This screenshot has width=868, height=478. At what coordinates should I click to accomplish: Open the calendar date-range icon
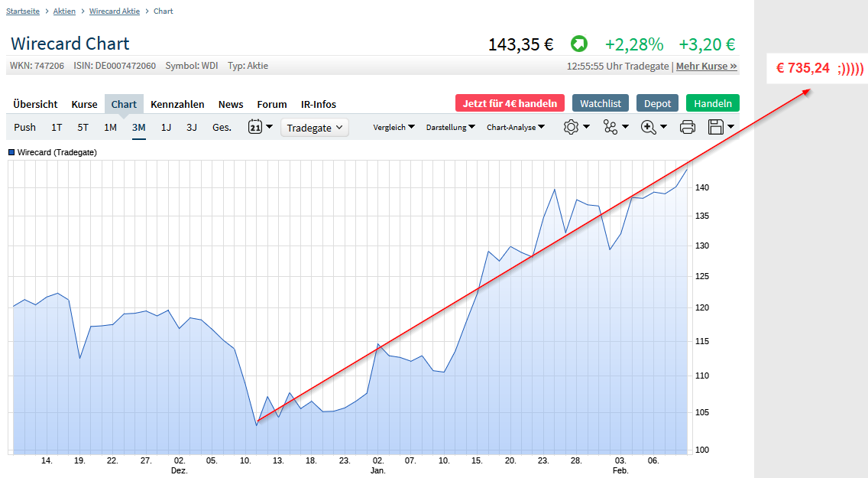click(x=256, y=127)
